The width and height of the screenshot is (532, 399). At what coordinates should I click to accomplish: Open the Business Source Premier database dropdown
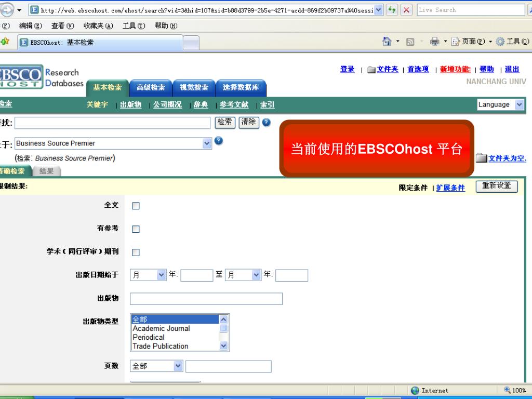[x=207, y=143]
